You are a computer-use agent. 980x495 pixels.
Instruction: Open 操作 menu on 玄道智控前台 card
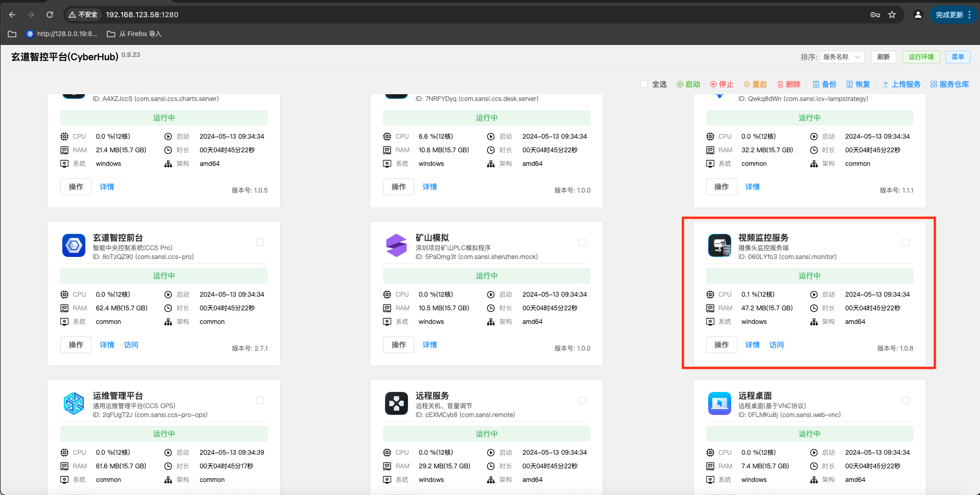[76, 345]
